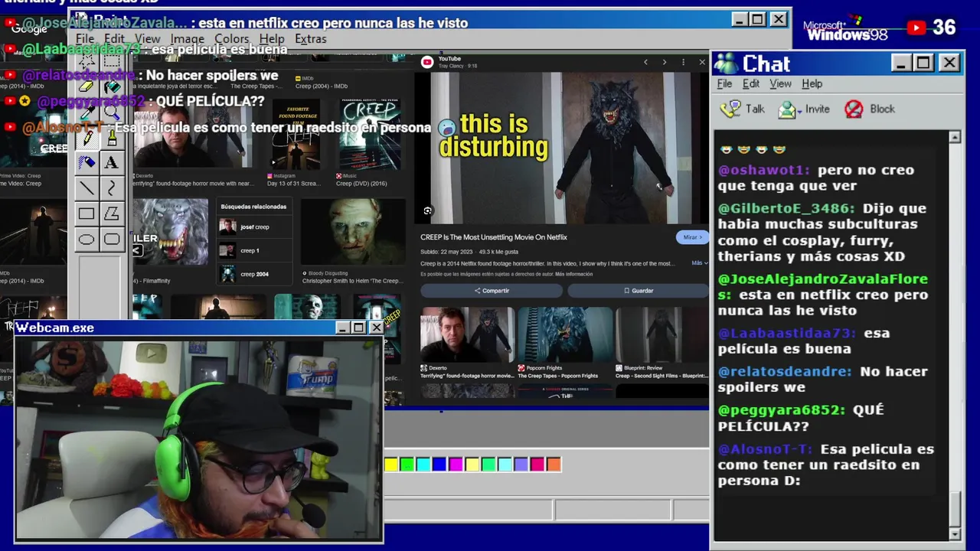Pick the cyan color swatch in Paint palette
This screenshot has width=980, height=551.
tap(423, 464)
